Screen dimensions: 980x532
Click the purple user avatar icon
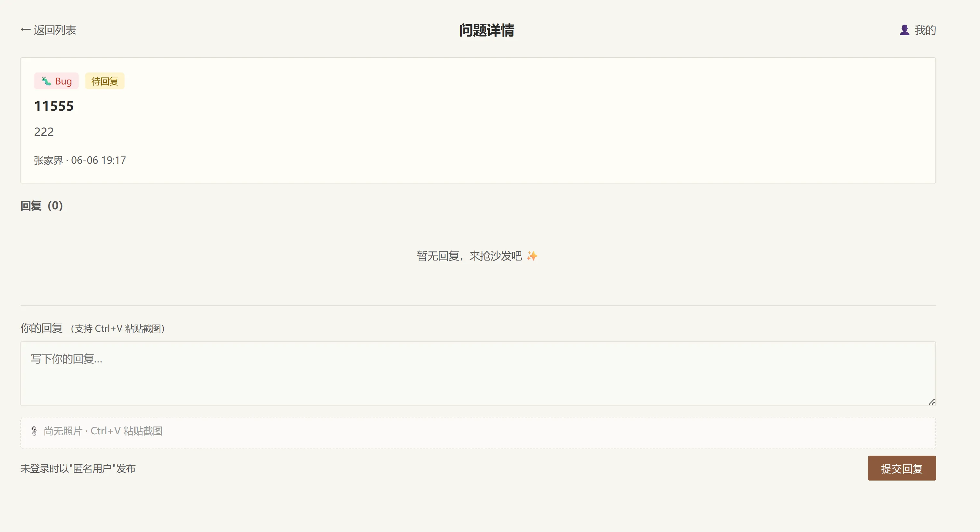[x=904, y=30]
